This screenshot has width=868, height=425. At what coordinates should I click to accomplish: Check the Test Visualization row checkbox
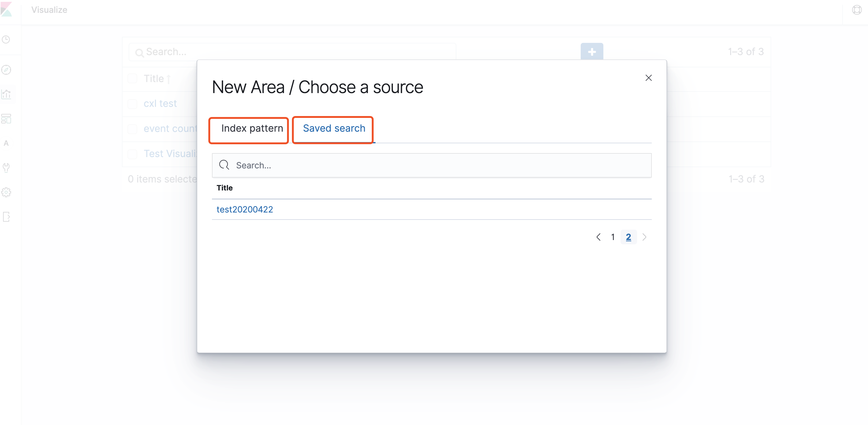[132, 154]
